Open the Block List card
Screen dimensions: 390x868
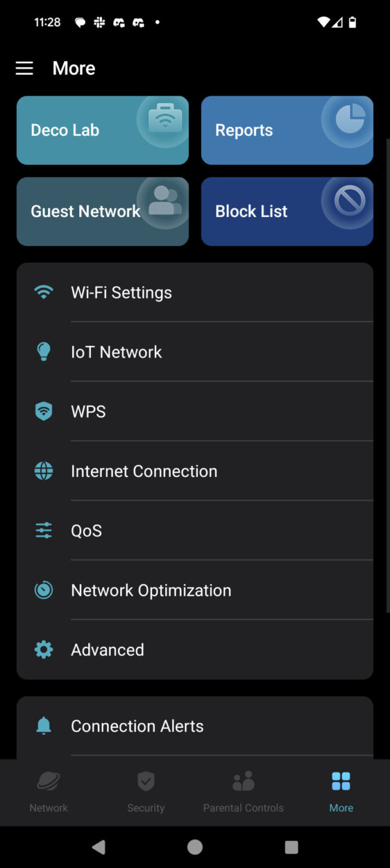(x=287, y=211)
